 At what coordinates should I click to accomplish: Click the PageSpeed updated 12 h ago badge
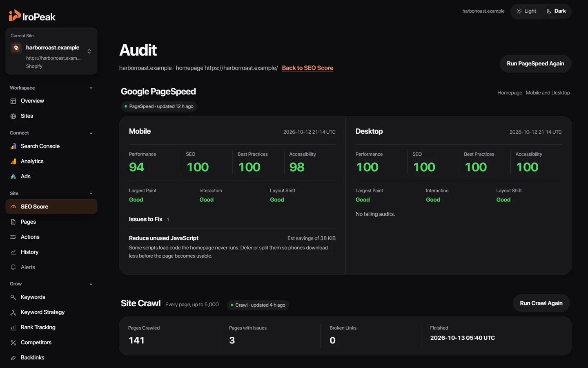(x=159, y=106)
